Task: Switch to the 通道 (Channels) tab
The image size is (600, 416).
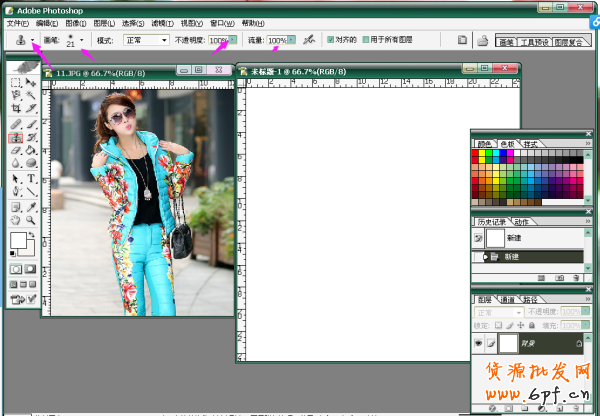Action: tap(509, 298)
